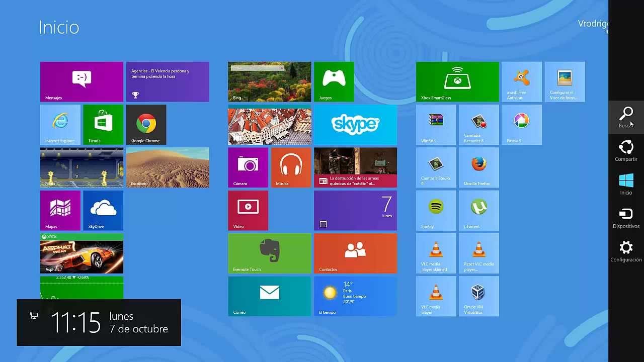Image resolution: width=644 pixels, height=362 pixels.
Task: Open Spotify from its tile
Action: coord(436,210)
